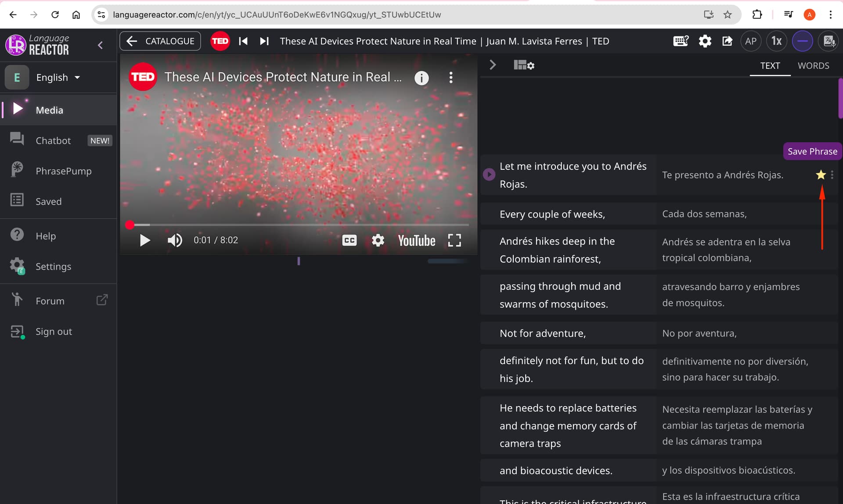Viewport: 843px width, 504px height.
Task: Toggle AP auto-pause mode
Action: (x=750, y=41)
